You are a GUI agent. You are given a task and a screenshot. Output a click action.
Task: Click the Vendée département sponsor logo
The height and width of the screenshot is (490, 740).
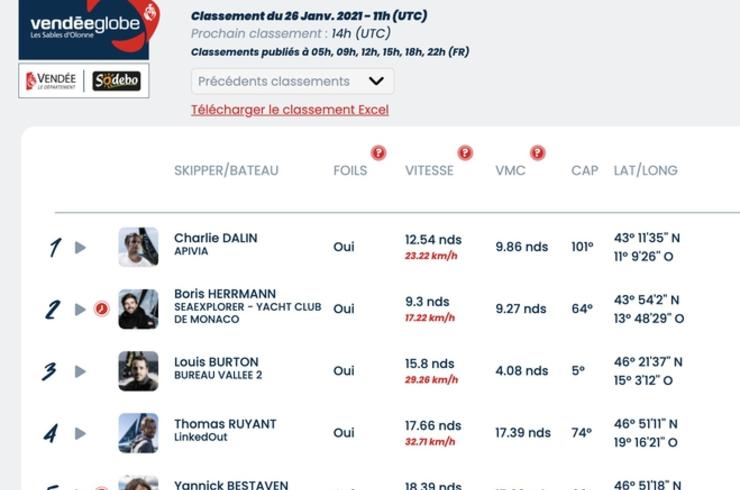[x=51, y=81]
